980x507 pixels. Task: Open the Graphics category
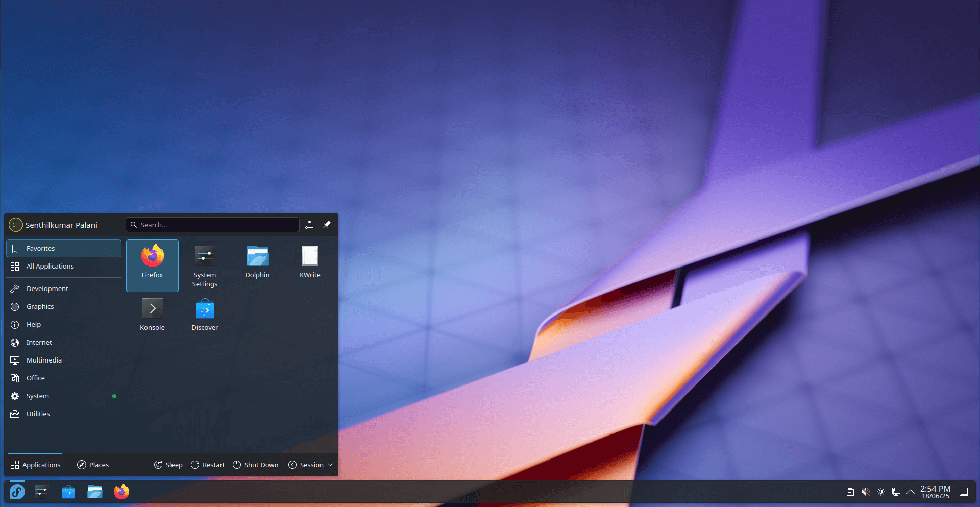pyautogui.click(x=64, y=307)
